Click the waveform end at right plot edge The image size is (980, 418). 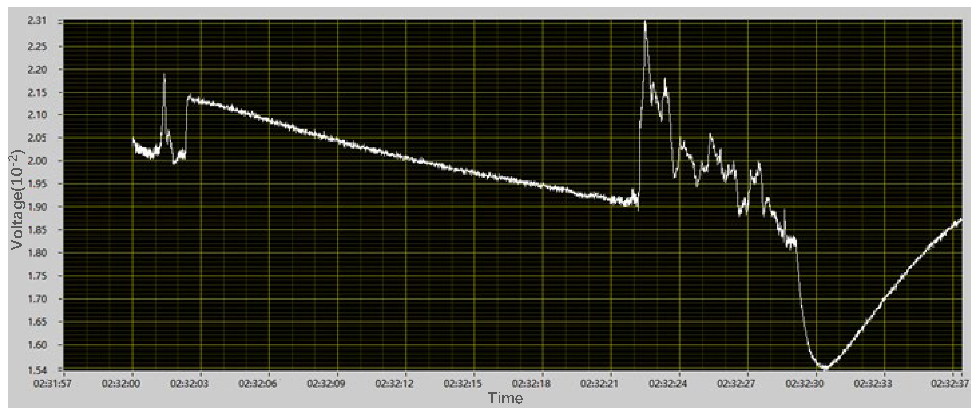961,219
